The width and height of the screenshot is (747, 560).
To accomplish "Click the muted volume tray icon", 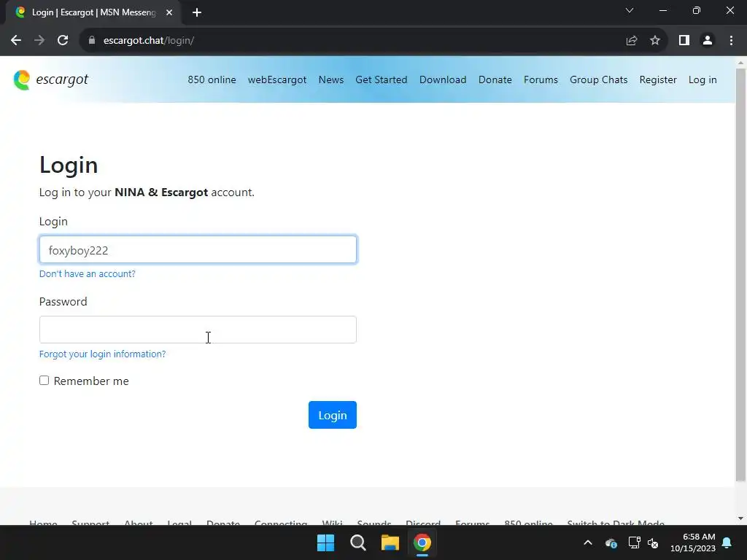I will (653, 542).
